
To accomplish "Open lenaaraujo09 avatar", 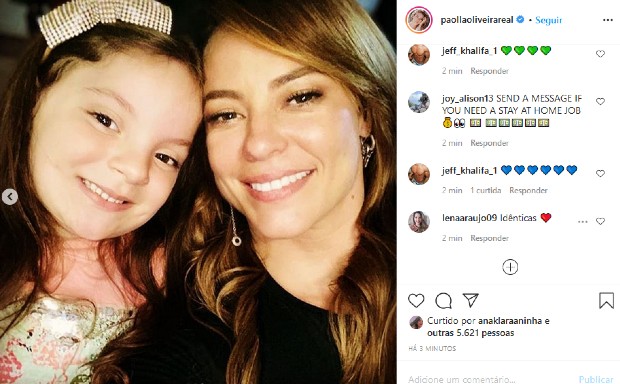I will click(x=419, y=221).
